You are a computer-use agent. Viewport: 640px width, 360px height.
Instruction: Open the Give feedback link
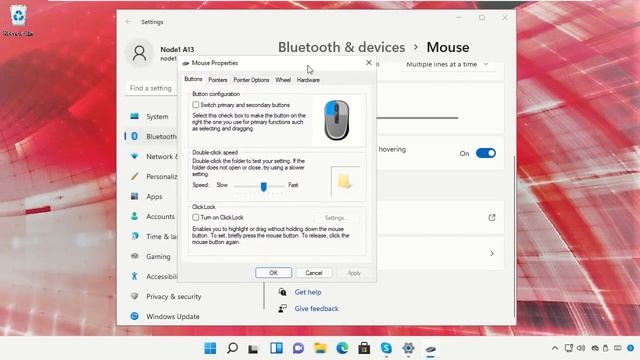pyautogui.click(x=316, y=309)
